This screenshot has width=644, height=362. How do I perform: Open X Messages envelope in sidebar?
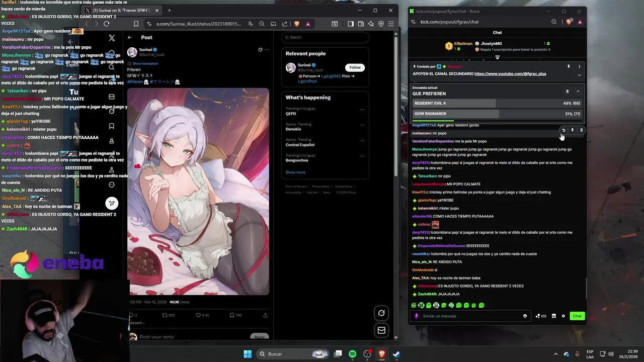(112, 97)
